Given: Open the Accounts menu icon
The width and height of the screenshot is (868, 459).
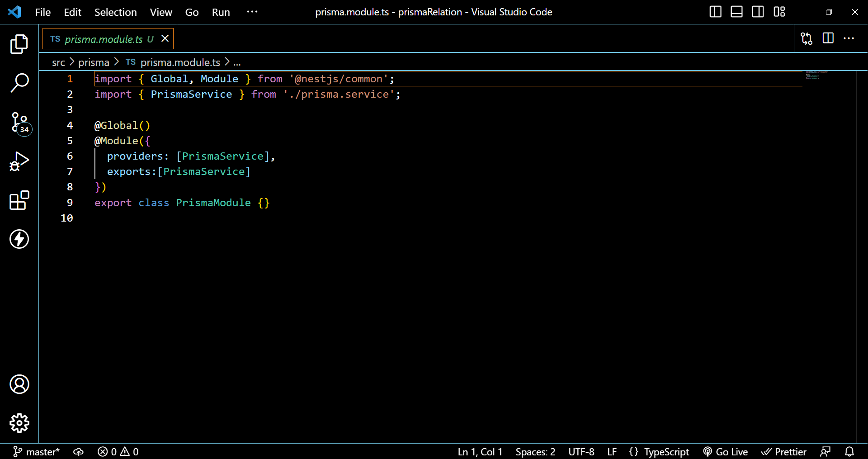Looking at the screenshot, I should tap(19, 384).
